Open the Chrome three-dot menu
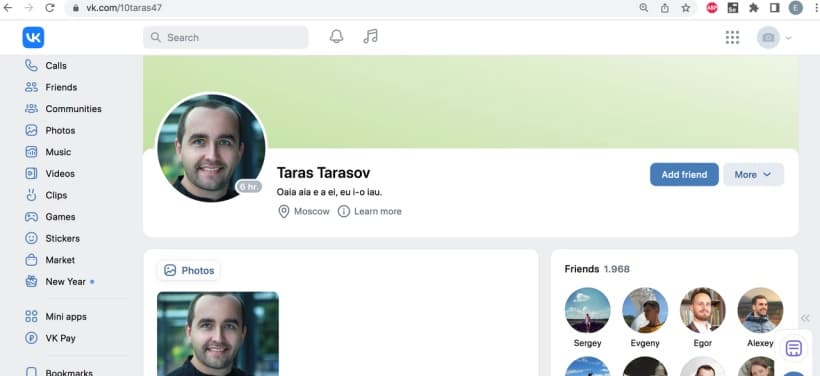This screenshot has height=376, width=820. [816, 8]
